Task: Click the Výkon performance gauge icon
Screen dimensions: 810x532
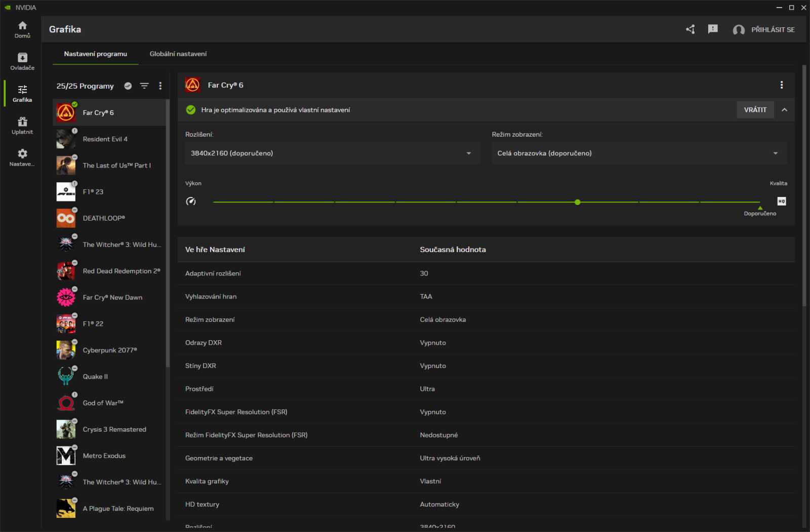Action: (191, 201)
